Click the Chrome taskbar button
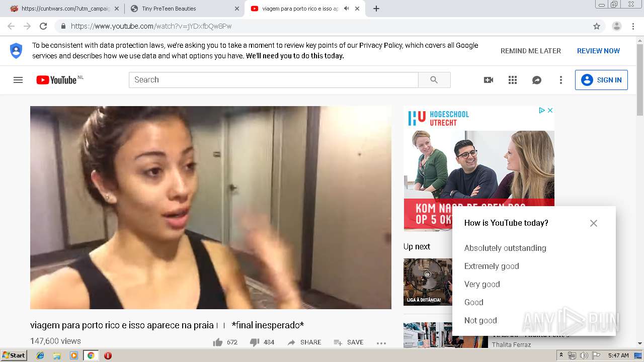The height and width of the screenshot is (362, 644). (91, 355)
